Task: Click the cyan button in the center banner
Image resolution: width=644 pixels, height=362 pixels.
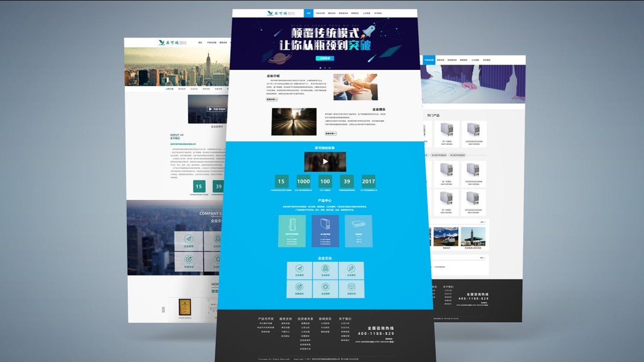Action: pyautogui.click(x=325, y=59)
